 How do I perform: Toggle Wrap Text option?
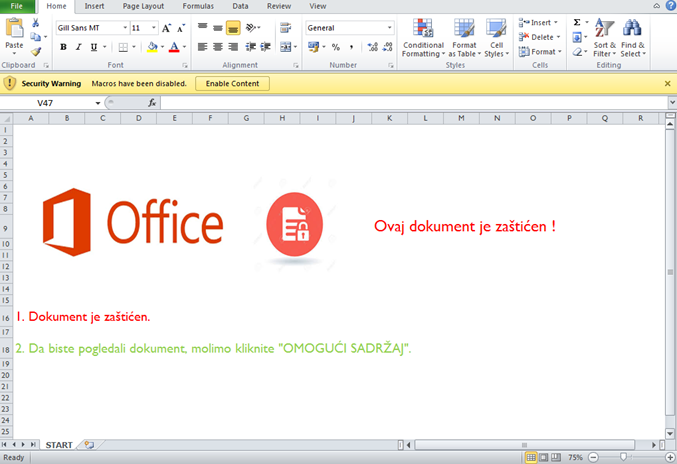[285, 28]
